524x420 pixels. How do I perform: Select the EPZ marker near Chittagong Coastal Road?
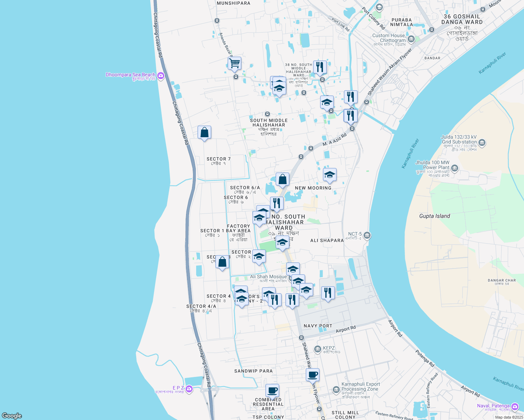tap(188, 389)
